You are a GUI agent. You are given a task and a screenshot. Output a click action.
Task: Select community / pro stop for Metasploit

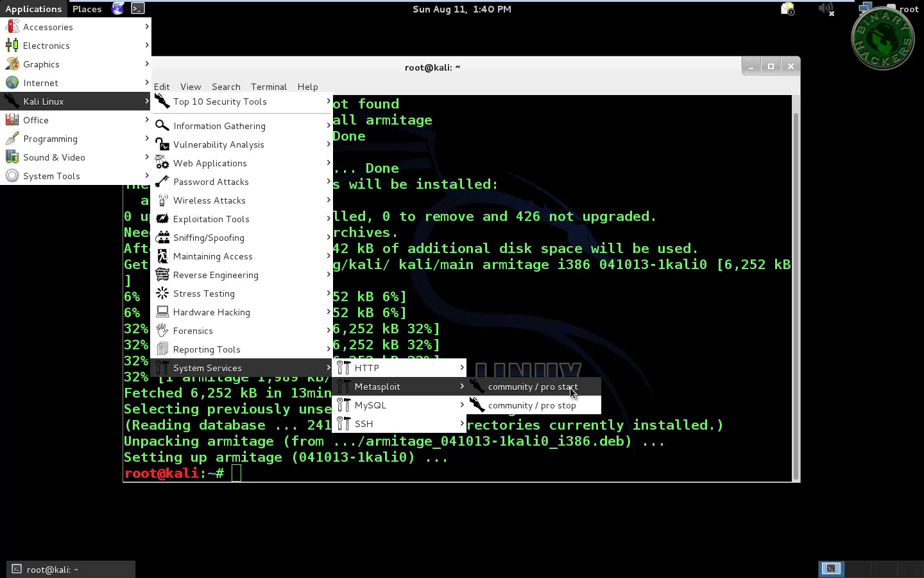click(x=531, y=405)
